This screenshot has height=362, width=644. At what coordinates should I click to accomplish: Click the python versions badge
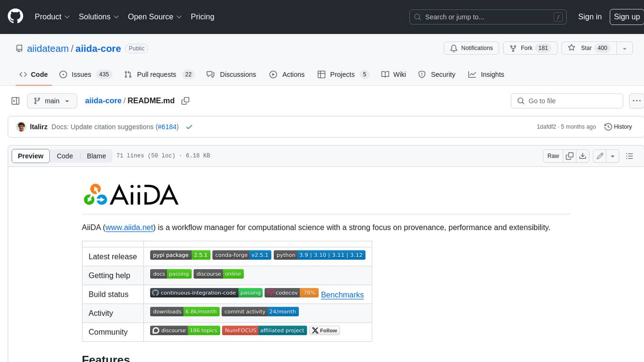pyautogui.click(x=320, y=255)
